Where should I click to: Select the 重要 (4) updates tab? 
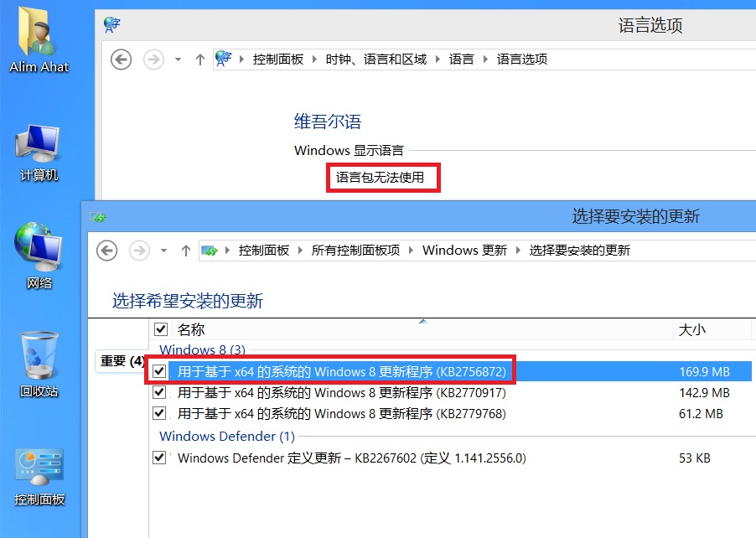[x=122, y=360]
